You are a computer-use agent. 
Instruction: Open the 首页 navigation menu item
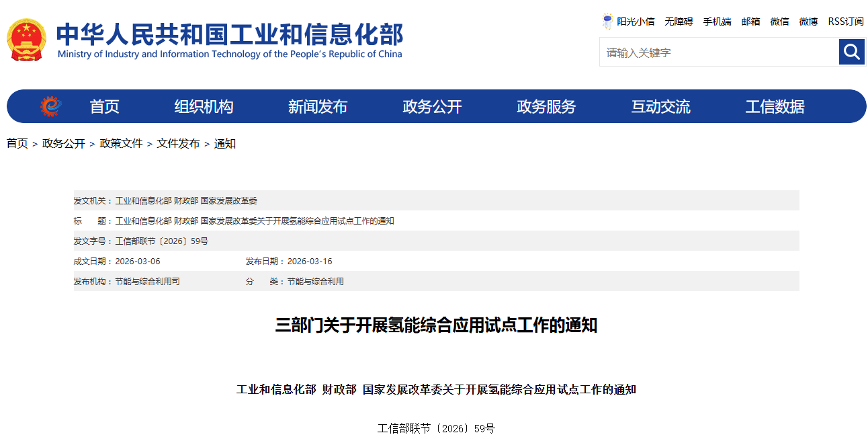pyautogui.click(x=104, y=106)
